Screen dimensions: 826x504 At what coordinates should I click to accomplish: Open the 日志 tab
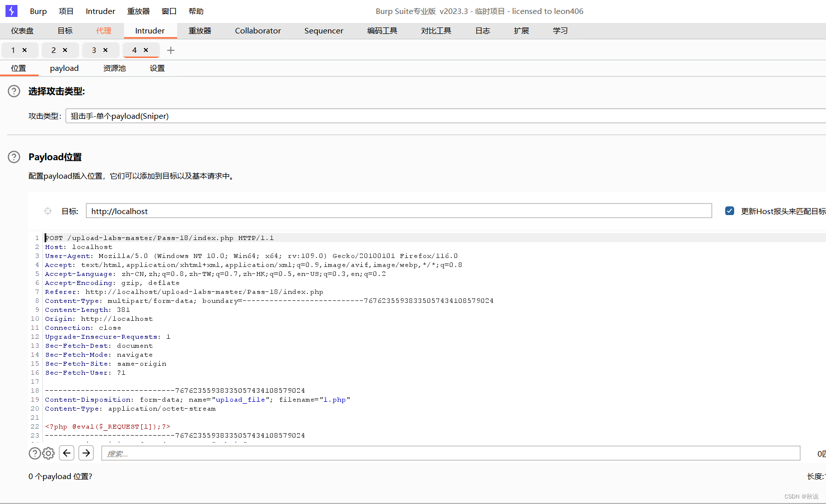point(483,30)
